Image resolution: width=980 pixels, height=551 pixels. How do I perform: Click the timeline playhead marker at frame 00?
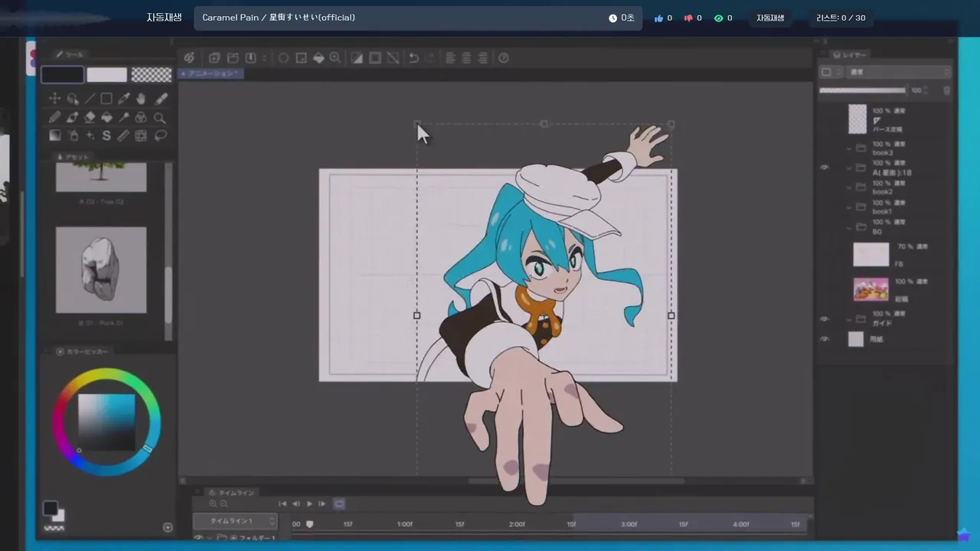click(x=309, y=524)
